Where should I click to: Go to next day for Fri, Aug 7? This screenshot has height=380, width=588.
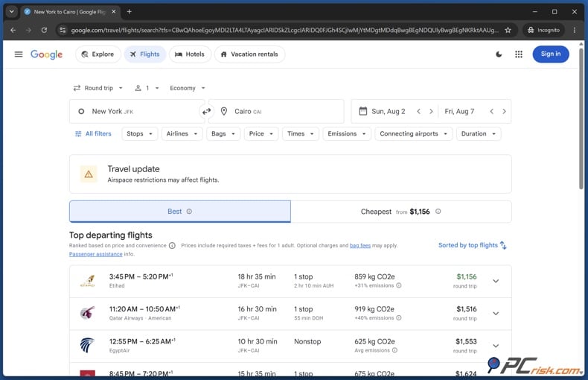pyautogui.click(x=505, y=112)
